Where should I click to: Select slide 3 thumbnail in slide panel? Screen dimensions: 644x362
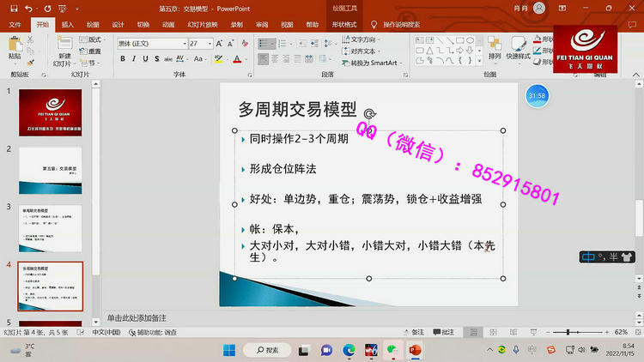(x=51, y=227)
